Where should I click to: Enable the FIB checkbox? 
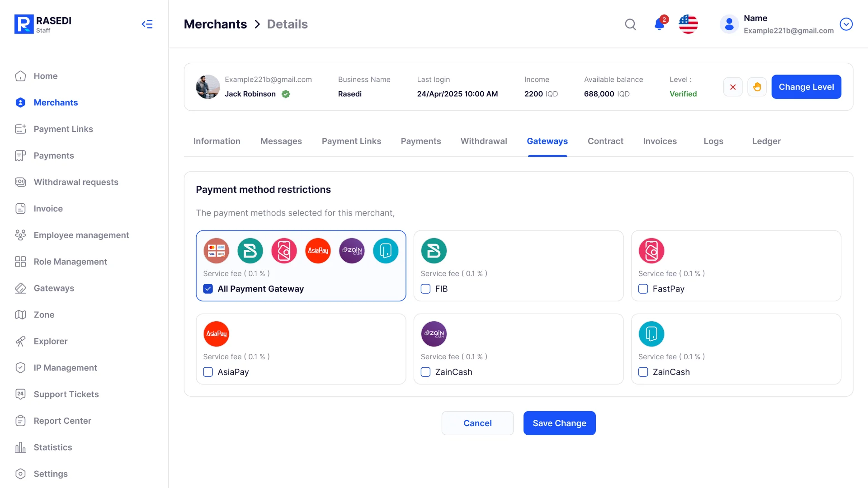coord(425,289)
